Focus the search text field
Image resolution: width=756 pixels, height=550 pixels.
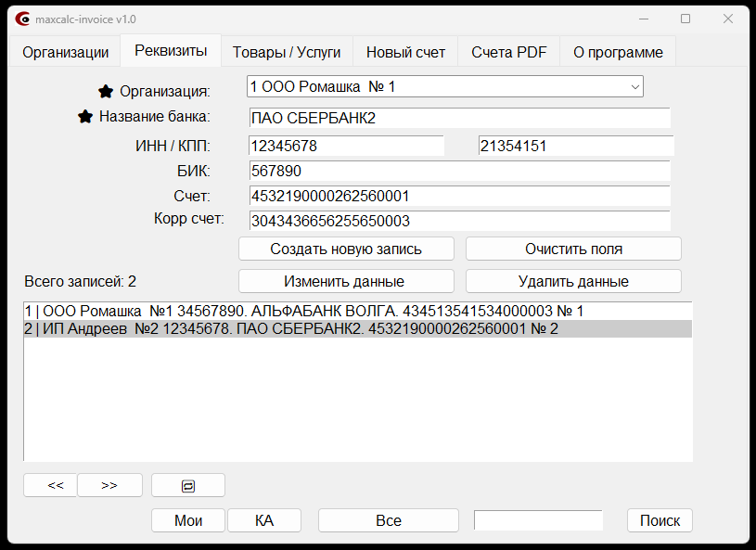(538, 520)
